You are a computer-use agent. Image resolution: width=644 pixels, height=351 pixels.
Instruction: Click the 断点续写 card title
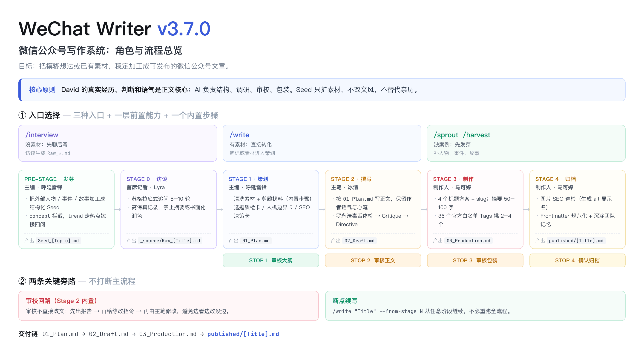(x=345, y=300)
